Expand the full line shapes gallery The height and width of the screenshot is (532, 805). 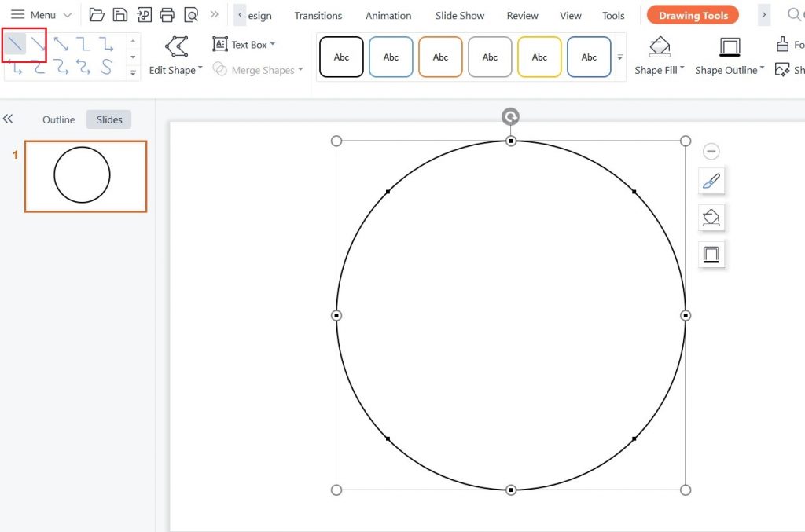pyautogui.click(x=133, y=73)
